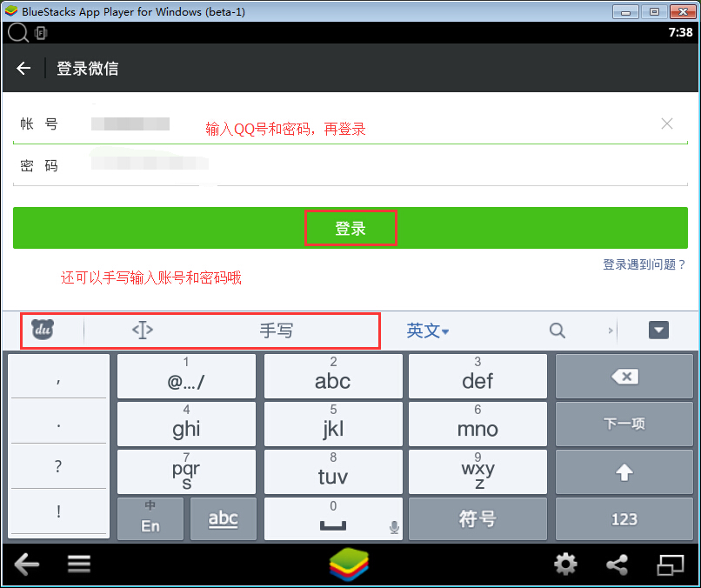Collapse keyboard with the down-triangle button
This screenshot has width=701, height=588.
[x=658, y=330]
